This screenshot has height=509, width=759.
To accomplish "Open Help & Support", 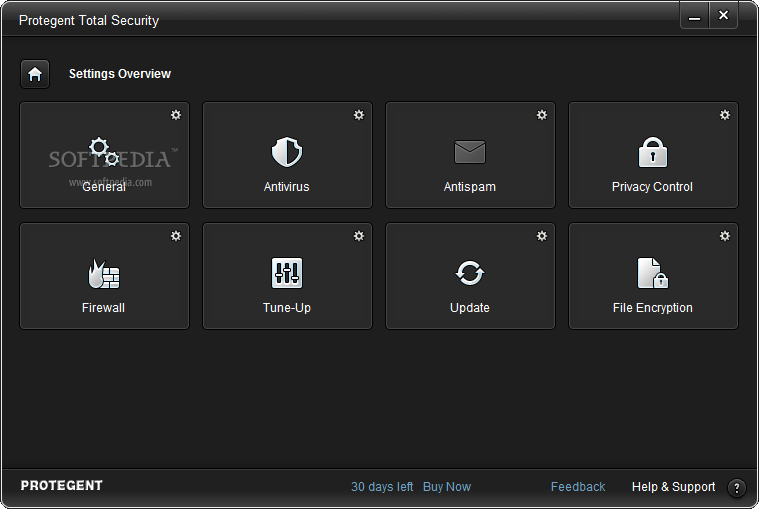I will (673, 487).
